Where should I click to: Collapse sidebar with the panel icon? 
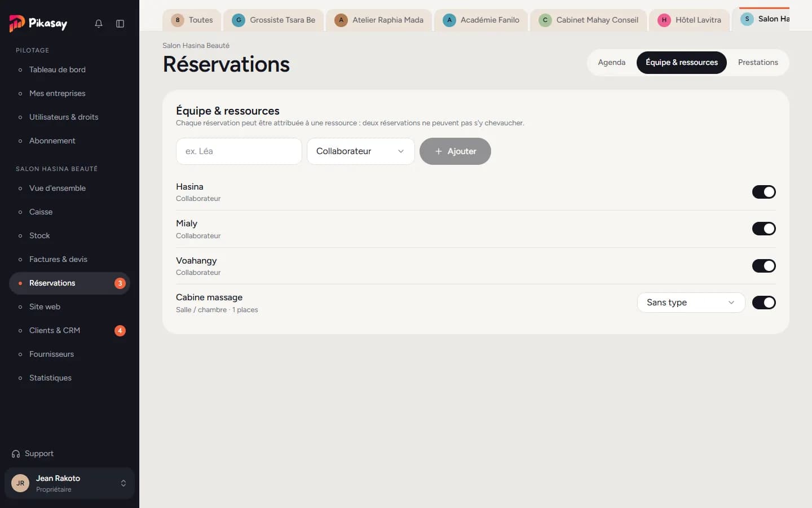[x=120, y=24]
